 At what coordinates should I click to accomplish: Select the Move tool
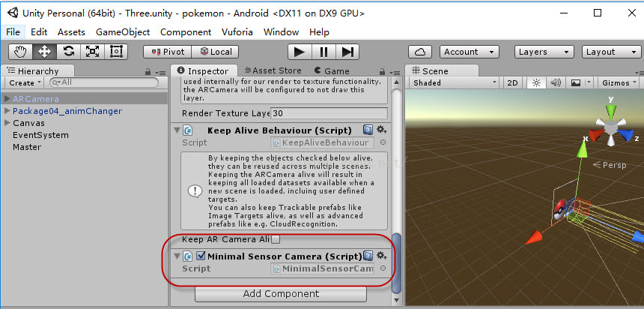click(x=44, y=52)
